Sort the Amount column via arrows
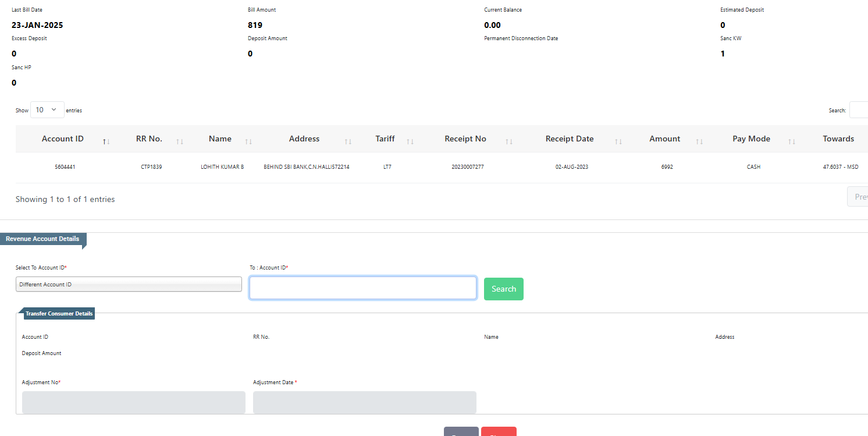 [x=699, y=141]
